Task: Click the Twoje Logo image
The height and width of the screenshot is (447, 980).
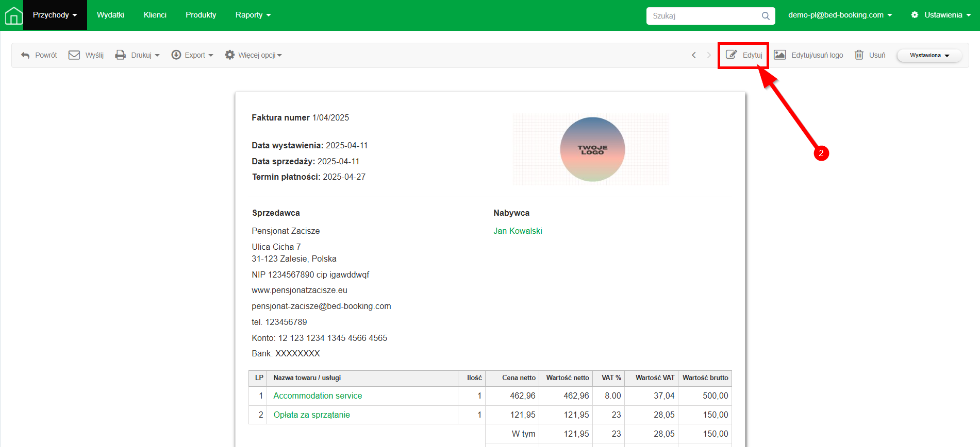Action: [592, 149]
